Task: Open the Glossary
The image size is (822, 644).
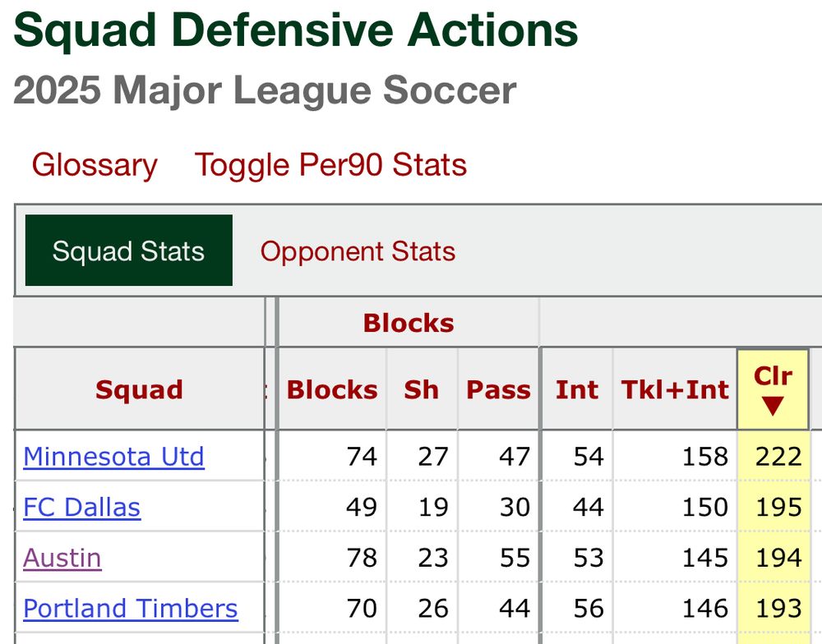Action: (94, 165)
